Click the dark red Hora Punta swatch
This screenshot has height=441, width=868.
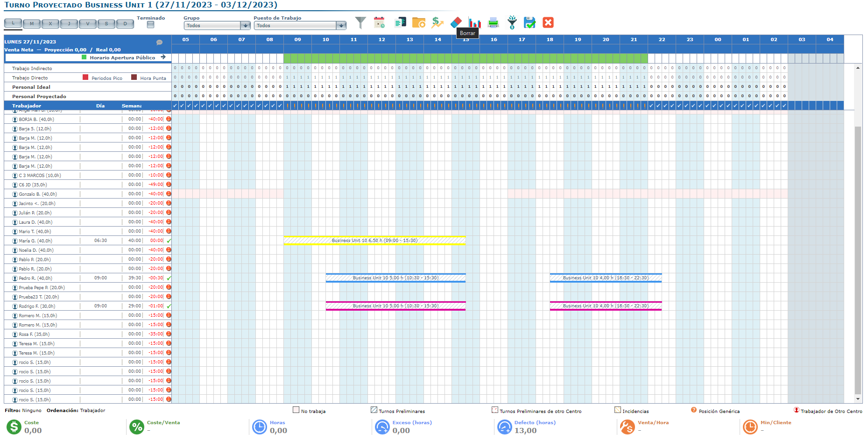134,78
